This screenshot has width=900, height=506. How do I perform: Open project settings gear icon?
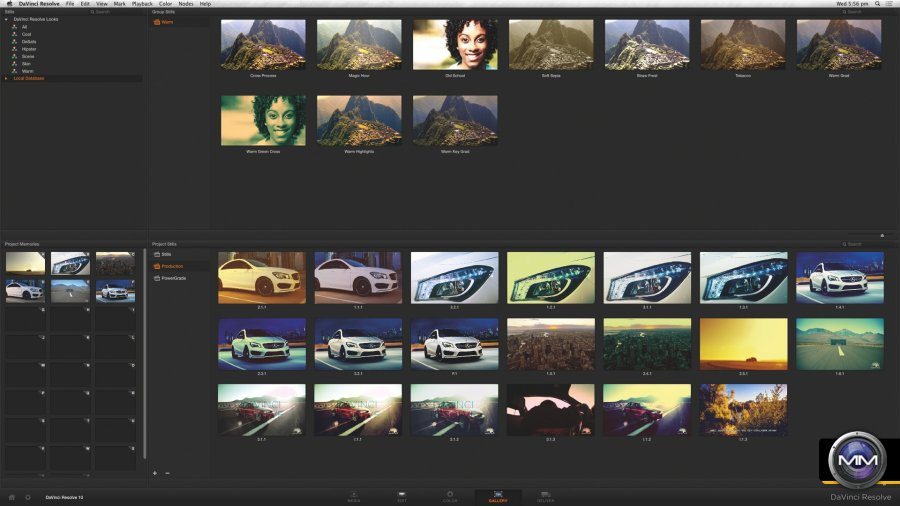pyautogui.click(x=28, y=497)
